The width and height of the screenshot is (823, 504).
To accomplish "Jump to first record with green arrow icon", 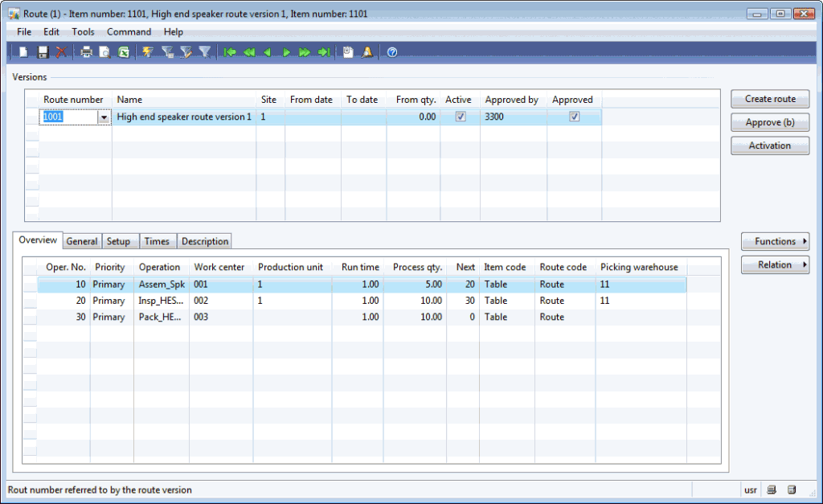I will (x=230, y=51).
